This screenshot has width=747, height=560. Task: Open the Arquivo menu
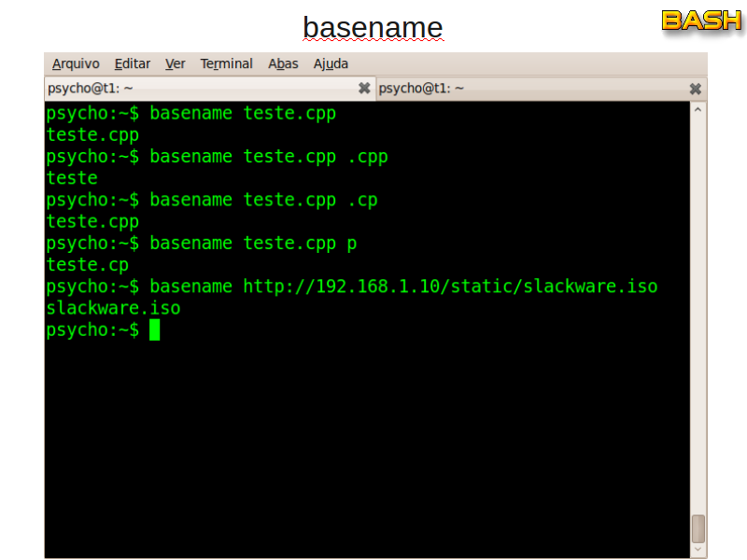point(76,63)
